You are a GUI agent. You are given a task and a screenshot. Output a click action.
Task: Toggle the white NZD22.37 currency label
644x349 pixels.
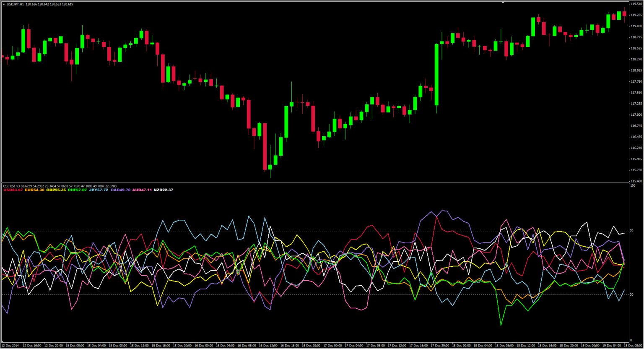pyautogui.click(x=164, y=190)
